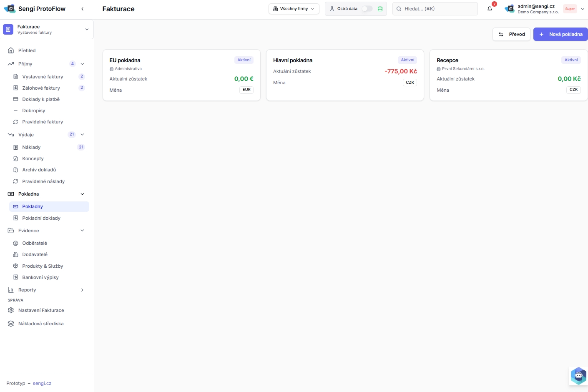This screenshot has width=588, height=392.
Task: Open the chatbot assistant widget
Action: (x=578, y=376)
